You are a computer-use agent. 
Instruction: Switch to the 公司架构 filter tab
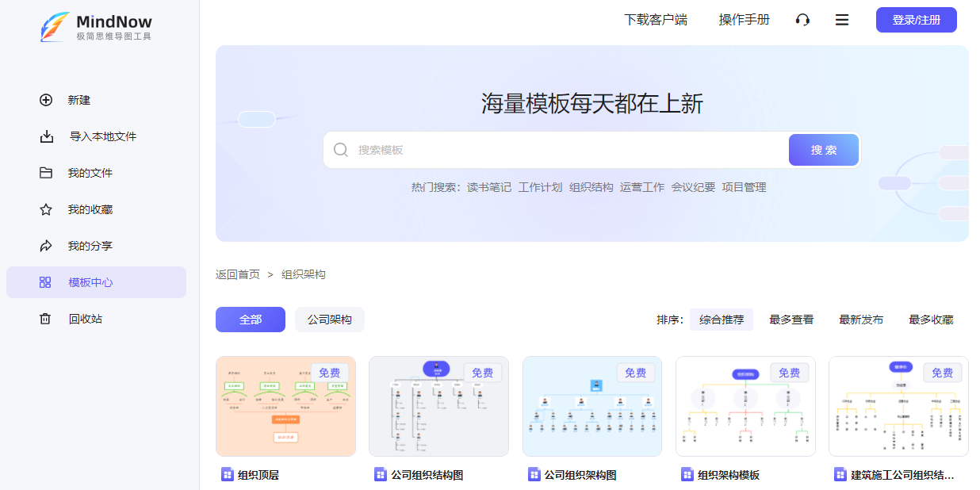[x=329, y=320]
